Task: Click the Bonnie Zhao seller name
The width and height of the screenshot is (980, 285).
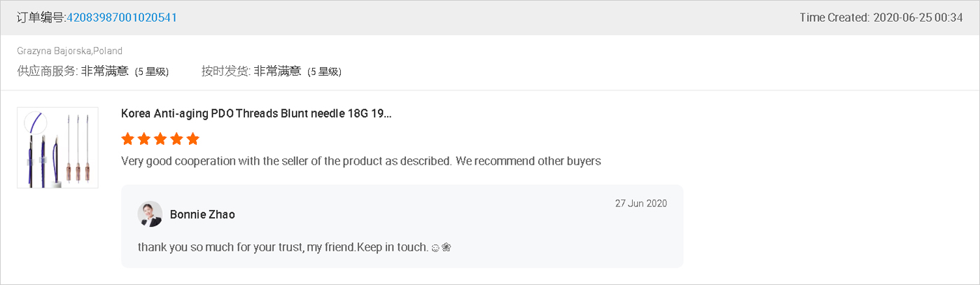Action: tap(202, 214)
